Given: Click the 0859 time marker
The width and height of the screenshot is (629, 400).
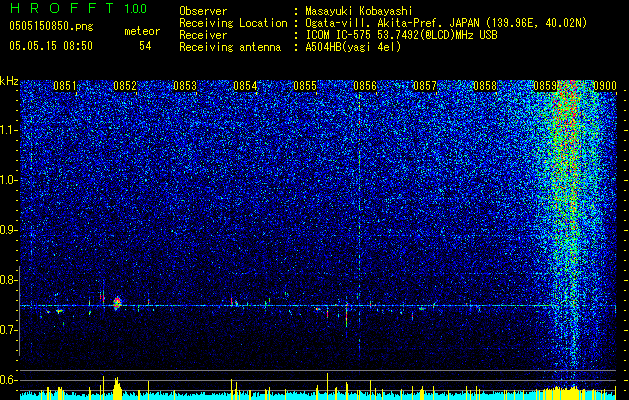Looking at the screenshot, I should [545, 86].
